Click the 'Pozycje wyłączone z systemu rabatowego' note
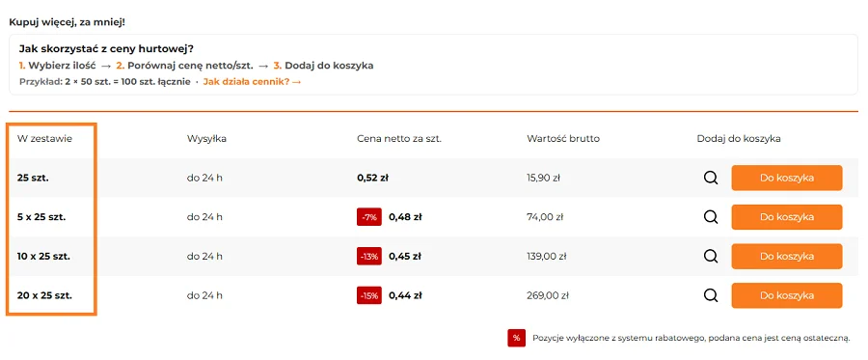 (692, 338)
